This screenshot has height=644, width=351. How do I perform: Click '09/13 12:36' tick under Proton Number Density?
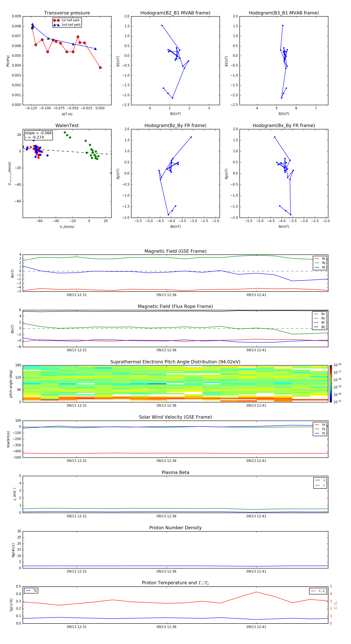pos(166,571)
